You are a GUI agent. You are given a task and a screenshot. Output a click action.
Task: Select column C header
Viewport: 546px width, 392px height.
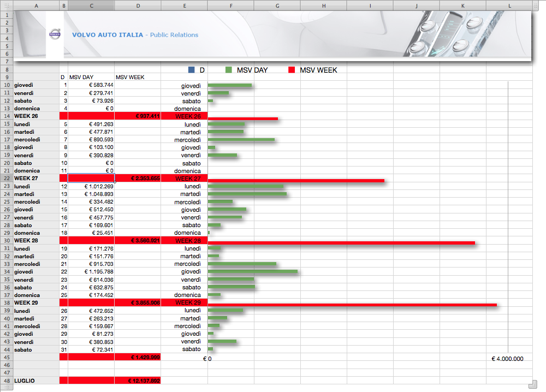click(x=91, y=5)
